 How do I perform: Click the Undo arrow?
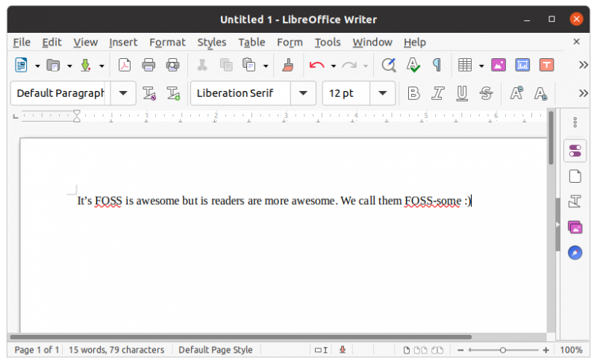pyautogui.click(x=316, y=66)
